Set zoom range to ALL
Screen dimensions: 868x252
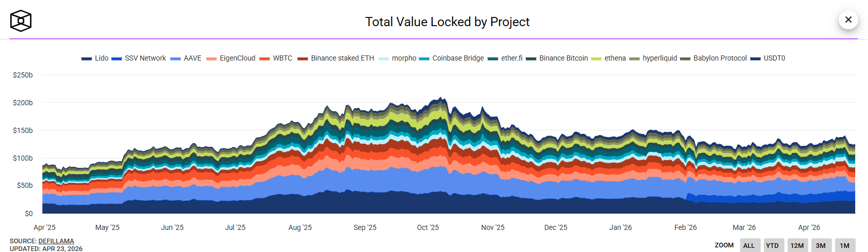coord(750,245)
